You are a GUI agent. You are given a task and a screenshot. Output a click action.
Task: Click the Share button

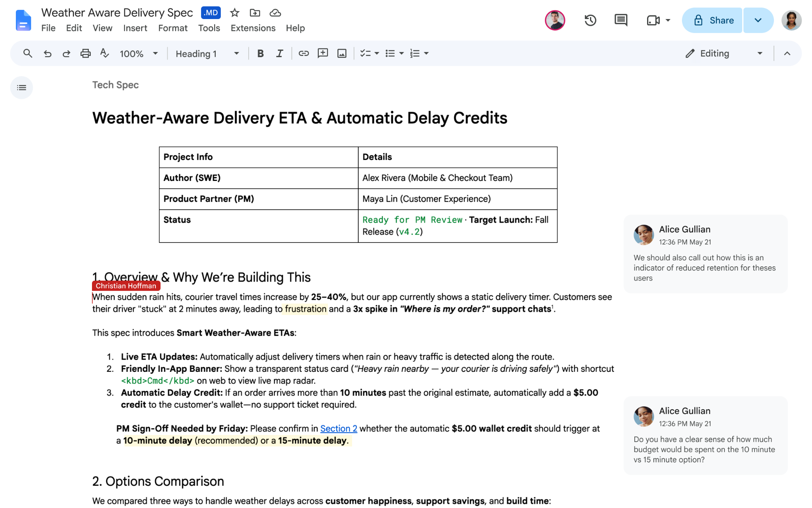[x=712, y=20]
